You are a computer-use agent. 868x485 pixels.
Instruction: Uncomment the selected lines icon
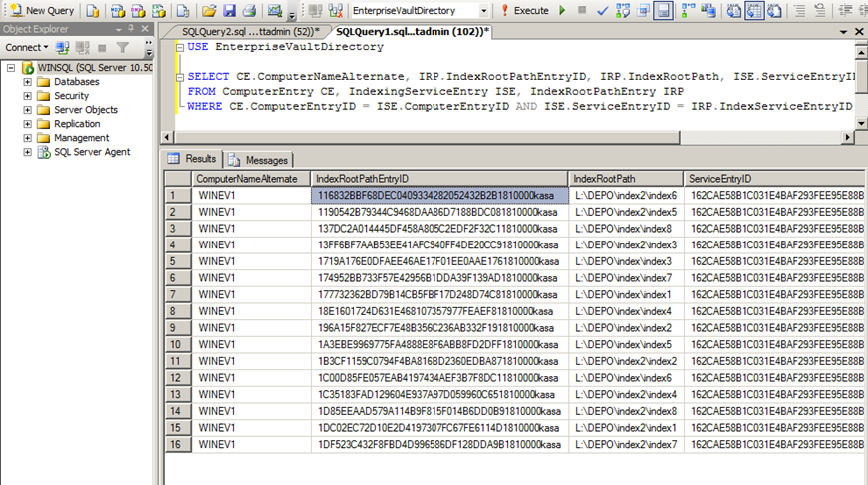820,10
